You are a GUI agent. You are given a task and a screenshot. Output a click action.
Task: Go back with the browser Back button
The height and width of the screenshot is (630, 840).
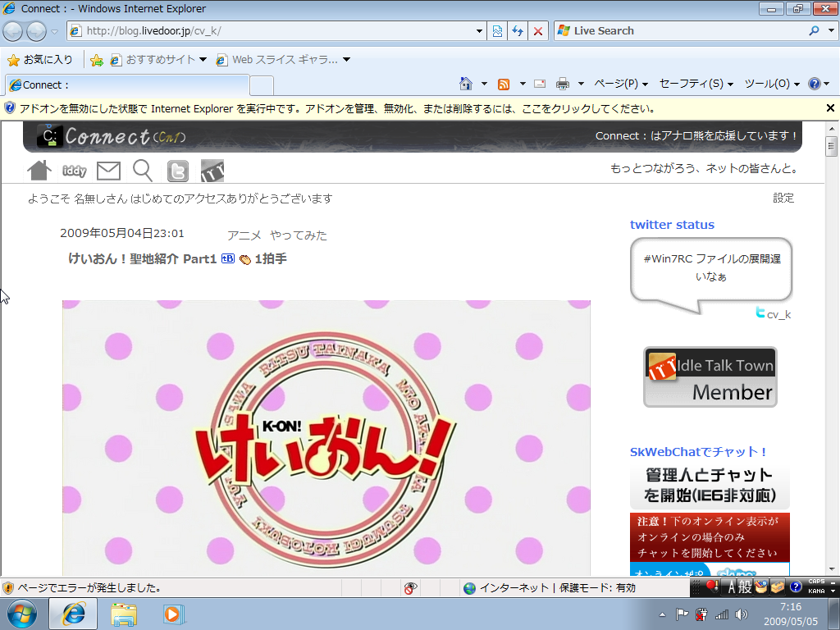(13, 31)
